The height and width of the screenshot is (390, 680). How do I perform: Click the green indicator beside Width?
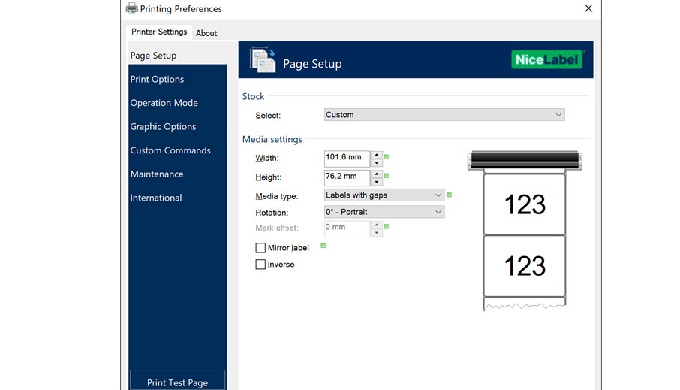386,157
